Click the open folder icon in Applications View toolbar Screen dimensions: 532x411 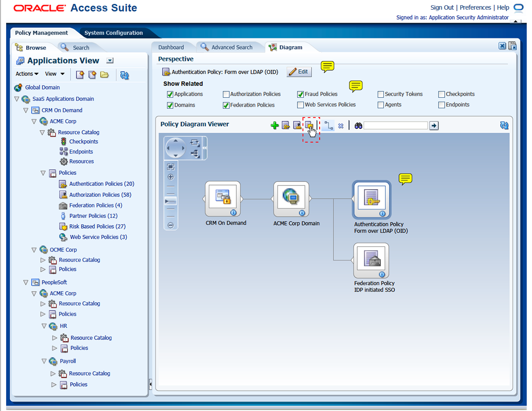coord(104,75)
